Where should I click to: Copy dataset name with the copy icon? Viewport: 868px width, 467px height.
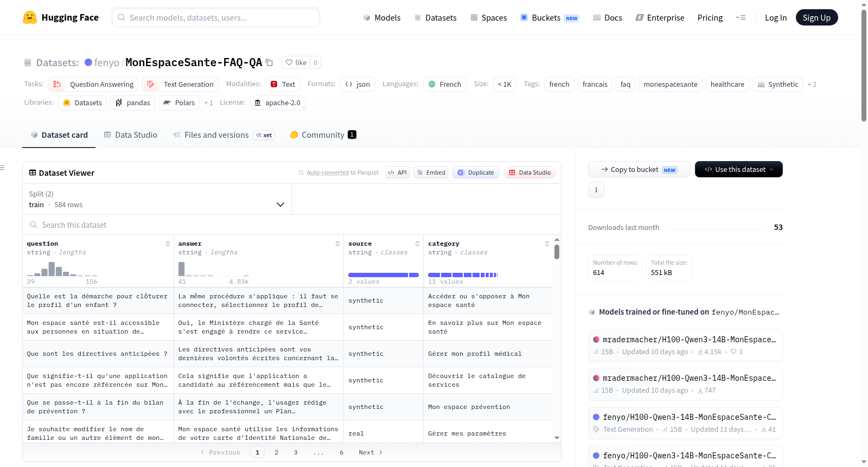pos(269,62)
